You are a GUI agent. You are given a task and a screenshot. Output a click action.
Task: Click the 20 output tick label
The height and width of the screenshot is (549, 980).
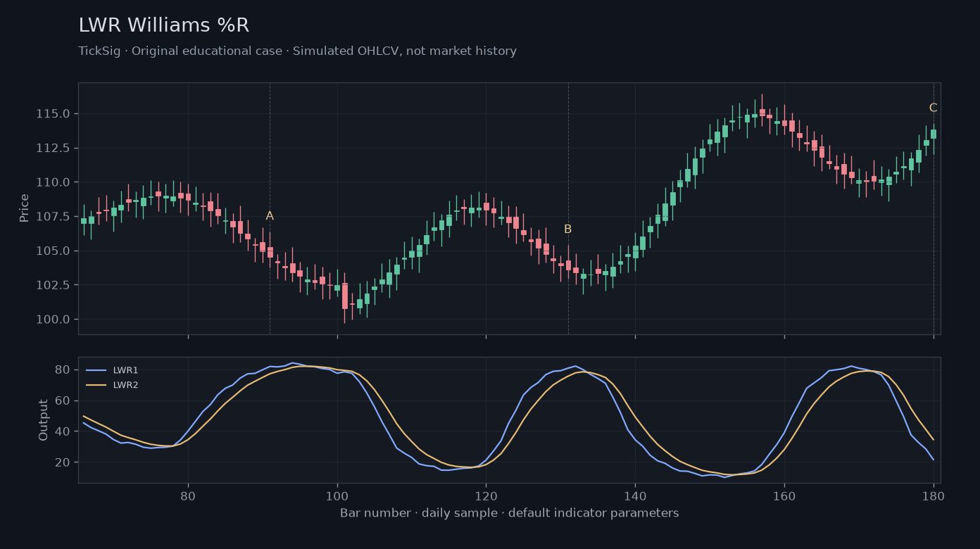coord(63,462)
